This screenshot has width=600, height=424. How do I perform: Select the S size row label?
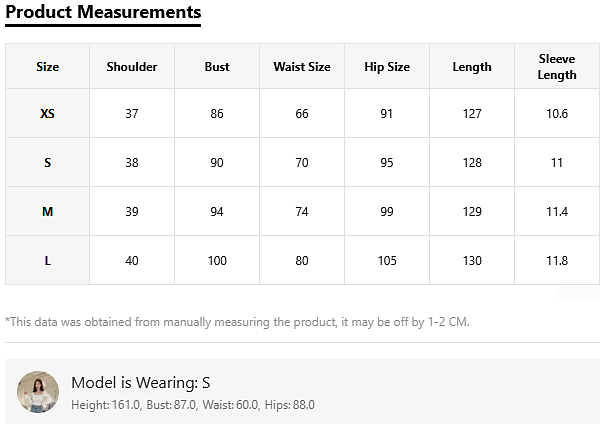coord(47,163)
